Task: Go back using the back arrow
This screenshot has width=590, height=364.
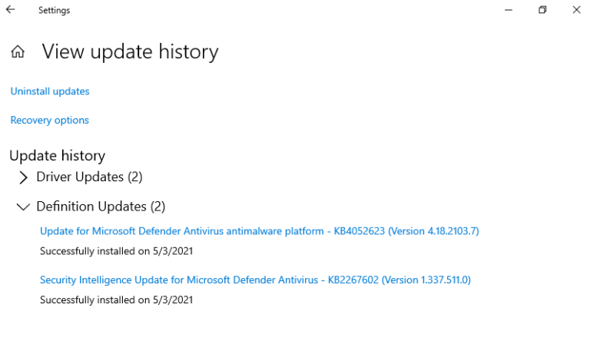Action: pos(11,10)
